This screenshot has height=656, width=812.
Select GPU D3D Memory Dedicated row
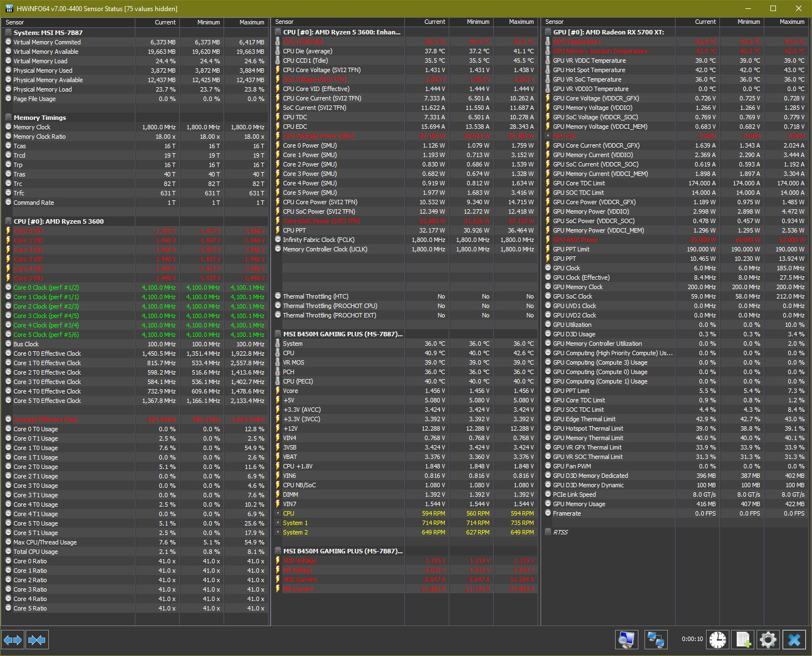(x=675, y=476)
